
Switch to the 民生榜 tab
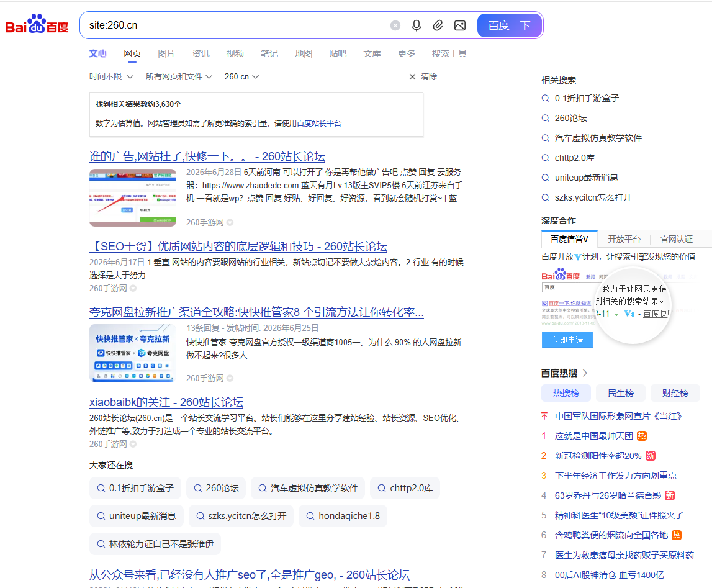click(620, 393)
